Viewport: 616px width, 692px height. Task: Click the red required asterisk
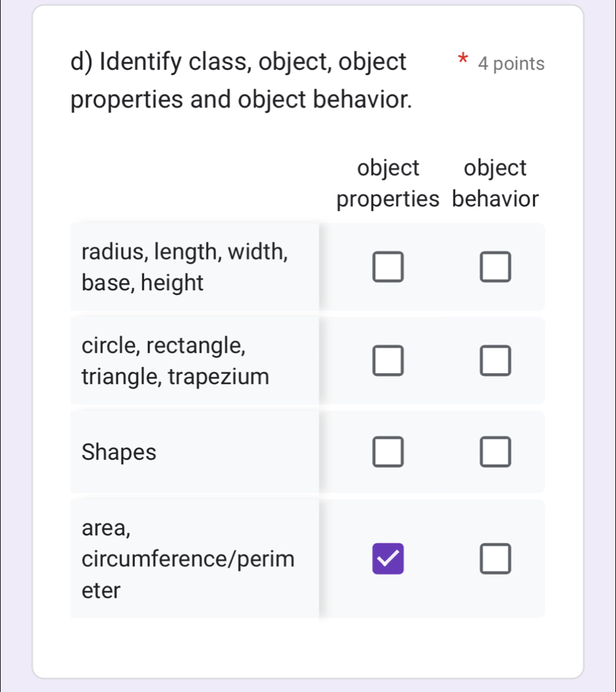pyautogui.click(x=462, y=61)
